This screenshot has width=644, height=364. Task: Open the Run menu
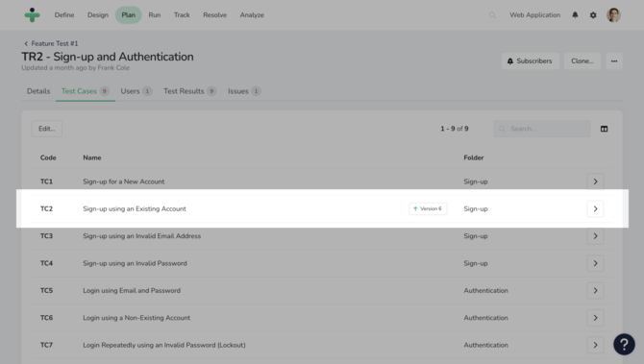pyautogui.click(x=155, y=15)
